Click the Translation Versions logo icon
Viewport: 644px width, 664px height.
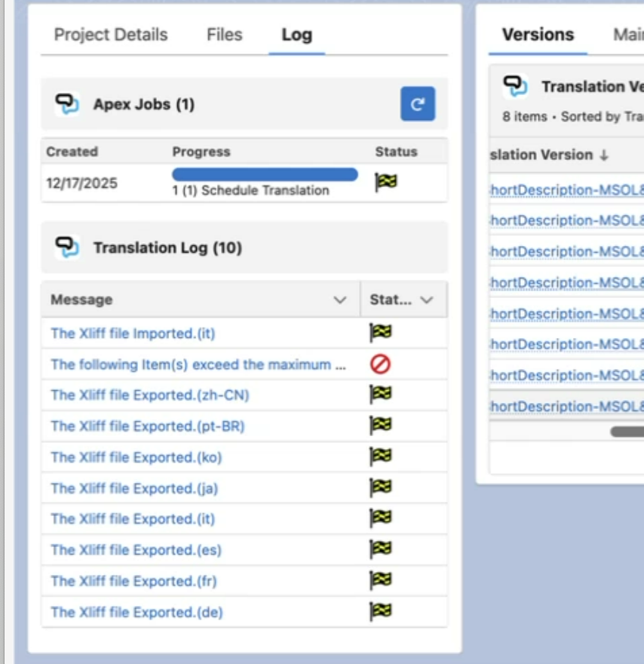click(515, 87)
